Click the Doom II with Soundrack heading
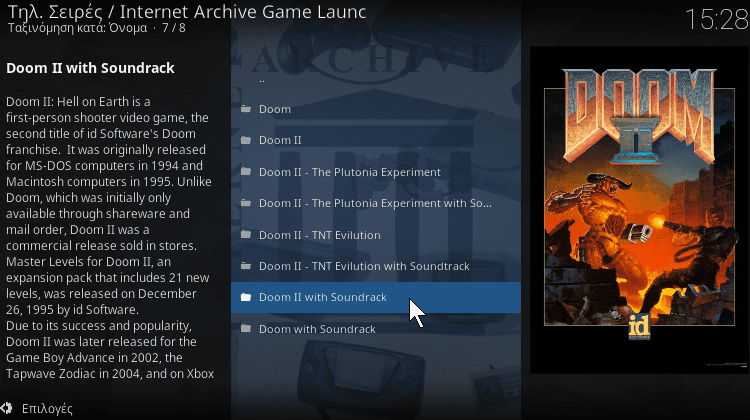The width and height of the screenshot is (750, 420). pos(90,68)
